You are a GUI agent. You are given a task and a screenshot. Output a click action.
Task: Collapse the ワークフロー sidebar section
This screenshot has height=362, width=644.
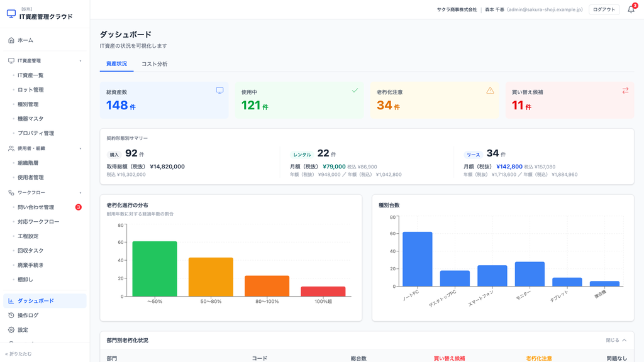point(45,192)
